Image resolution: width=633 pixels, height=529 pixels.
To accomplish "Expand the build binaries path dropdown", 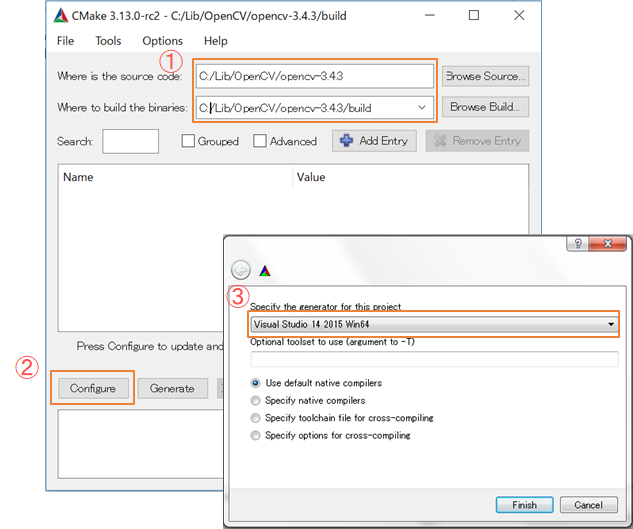I will 422,107.
